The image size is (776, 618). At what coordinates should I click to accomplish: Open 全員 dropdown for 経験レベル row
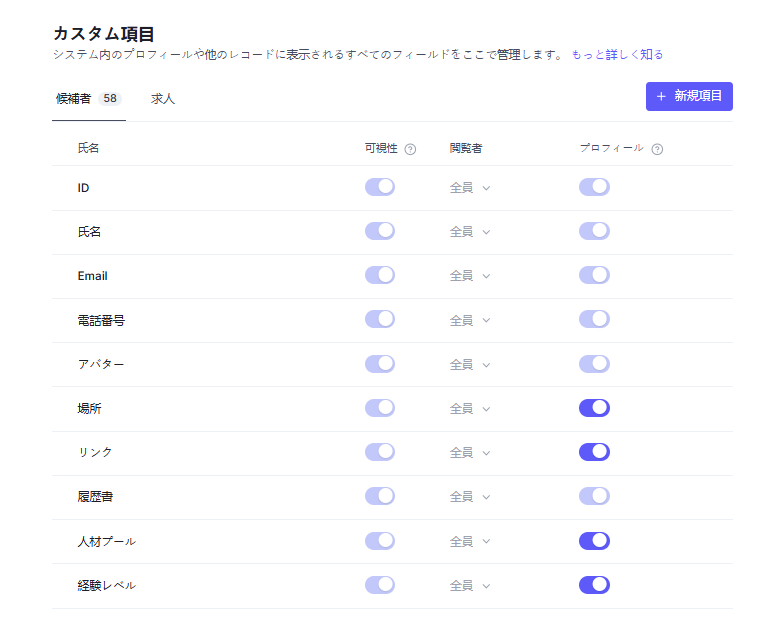(470, 586)
